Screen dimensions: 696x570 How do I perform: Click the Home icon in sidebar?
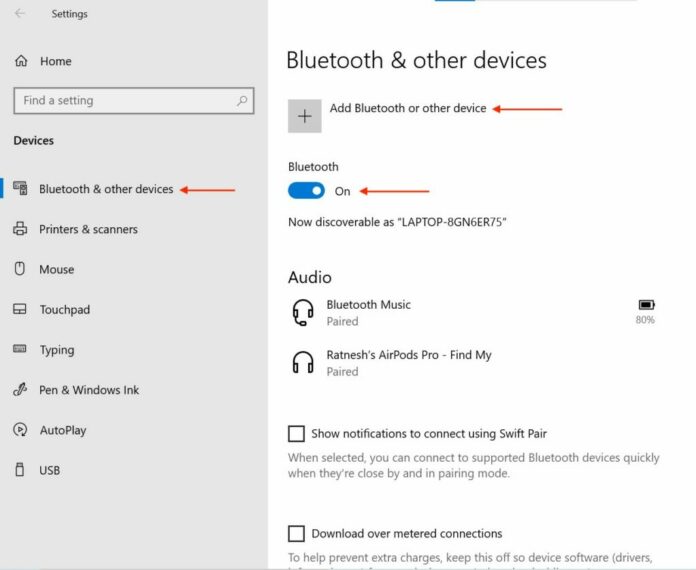click(x=21, y=62)
